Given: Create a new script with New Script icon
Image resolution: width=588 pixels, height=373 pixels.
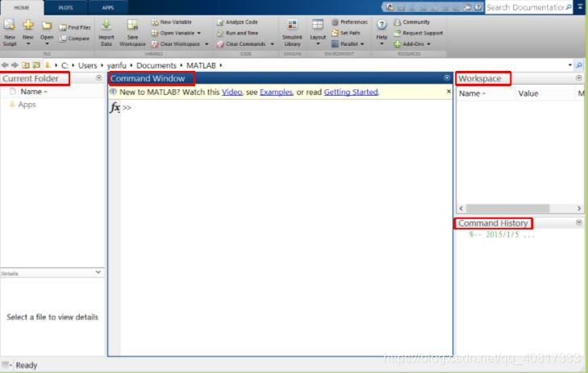Looking at the screenshot, I should tap(10, 25).
